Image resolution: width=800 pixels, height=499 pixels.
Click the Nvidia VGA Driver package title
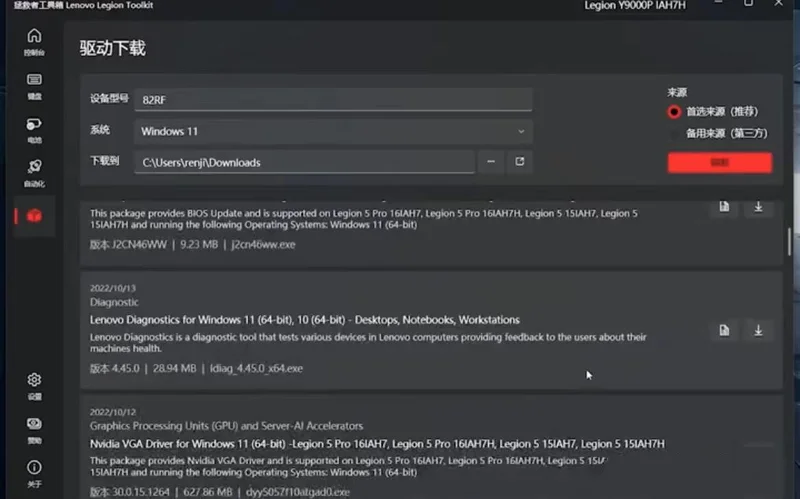pyautogui.click(x=377, y=444)
